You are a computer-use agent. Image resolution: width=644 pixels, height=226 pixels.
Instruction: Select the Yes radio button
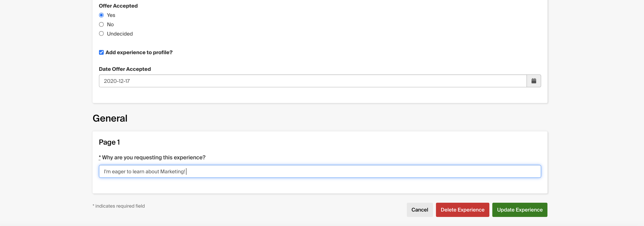pos(101,15)
